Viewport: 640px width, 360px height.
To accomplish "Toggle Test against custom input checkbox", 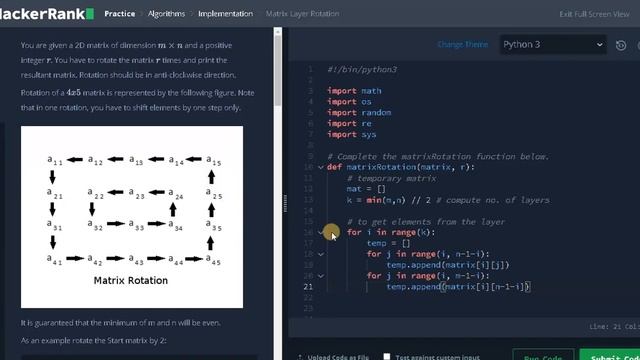I will coord(387,356).
